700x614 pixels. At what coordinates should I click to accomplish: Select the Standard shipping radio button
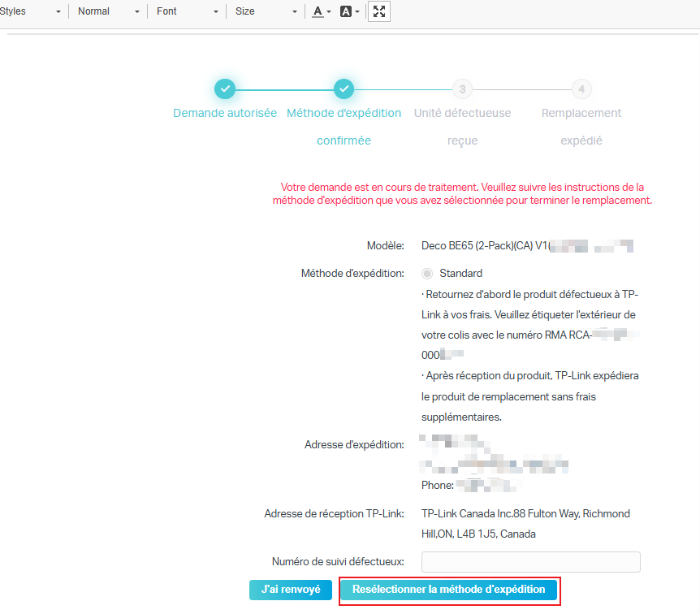(426, 273)
